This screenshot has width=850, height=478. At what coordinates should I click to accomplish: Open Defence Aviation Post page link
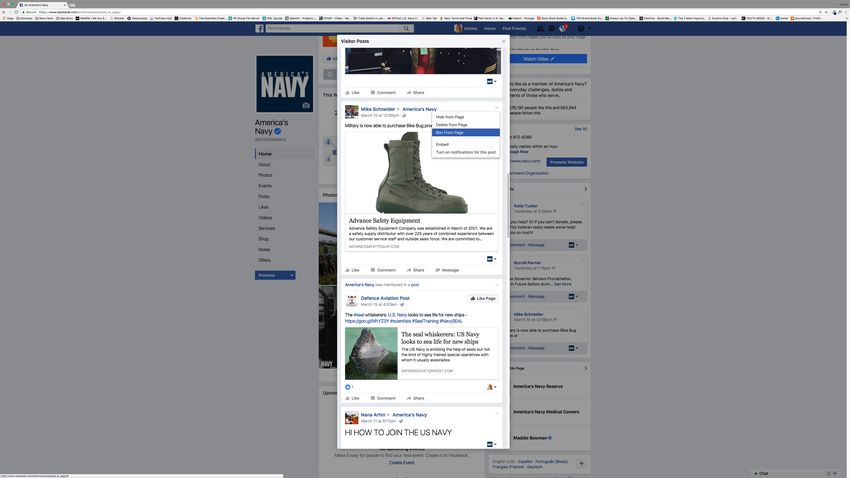[385, 298]
